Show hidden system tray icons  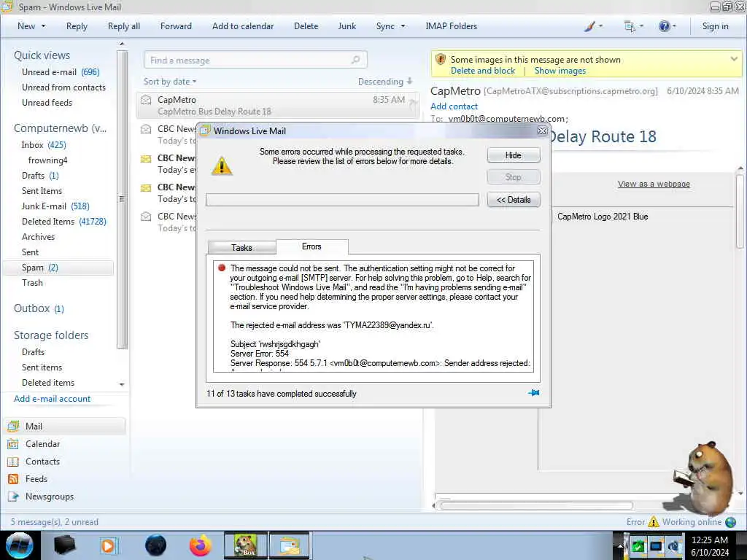click(620, 546)
